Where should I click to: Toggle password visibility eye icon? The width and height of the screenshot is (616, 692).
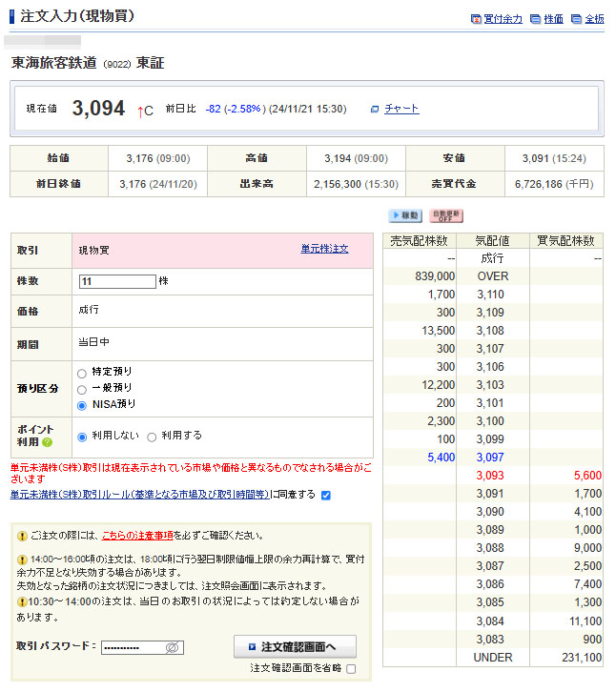tap(173, 647)
